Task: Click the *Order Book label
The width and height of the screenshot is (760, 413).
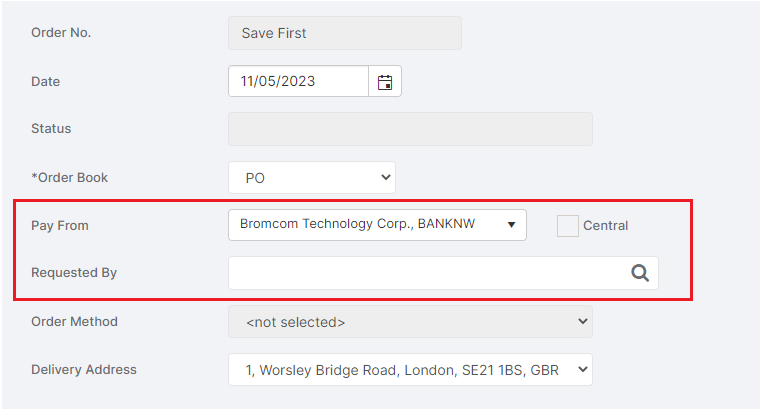Action: [69, 178]
